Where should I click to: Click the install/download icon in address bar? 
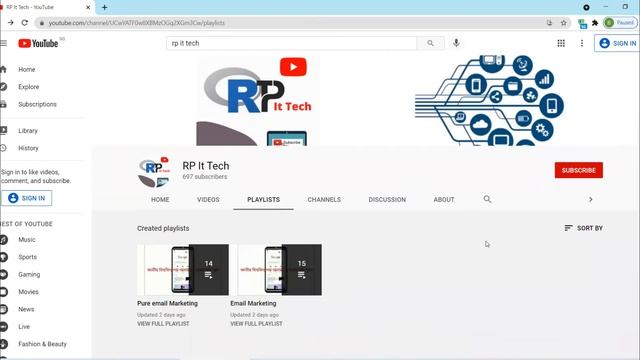click(549, 23)
